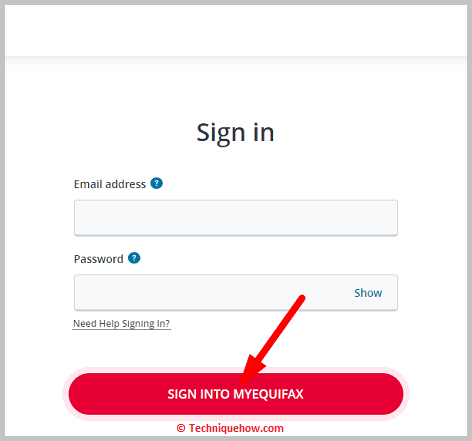Toggle password visibility with Show

tap(368, 293)
